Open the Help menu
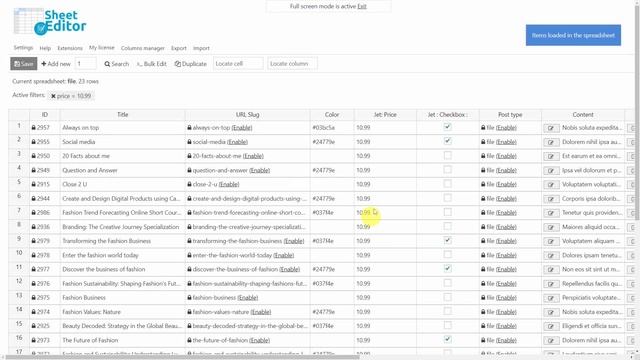 [x=45, y=48]
